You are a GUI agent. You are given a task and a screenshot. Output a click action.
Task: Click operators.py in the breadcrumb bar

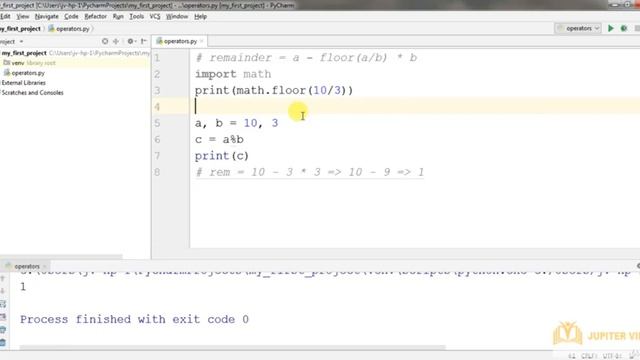(x=69, y=29)
